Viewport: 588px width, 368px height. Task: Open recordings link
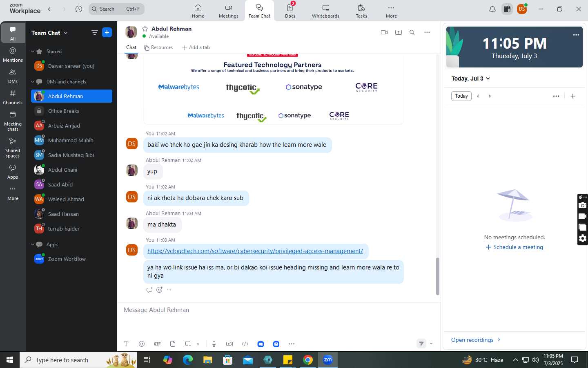point(476,340)
